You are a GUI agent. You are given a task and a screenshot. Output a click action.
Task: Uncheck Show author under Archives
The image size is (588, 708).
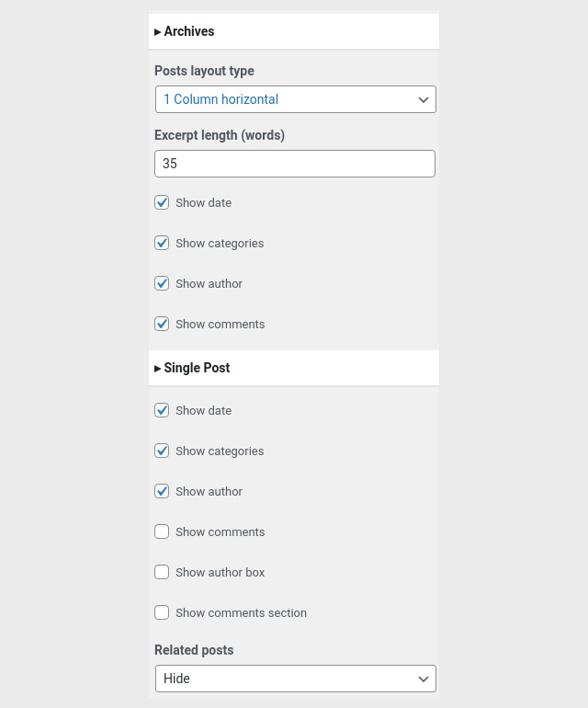coord(162,283)
